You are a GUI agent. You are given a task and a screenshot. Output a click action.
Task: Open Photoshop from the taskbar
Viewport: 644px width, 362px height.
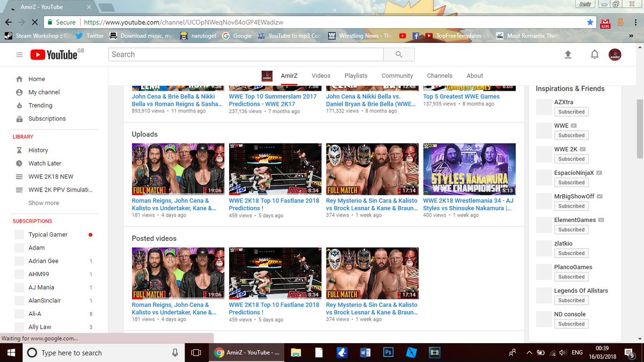[x=389, y=352]
